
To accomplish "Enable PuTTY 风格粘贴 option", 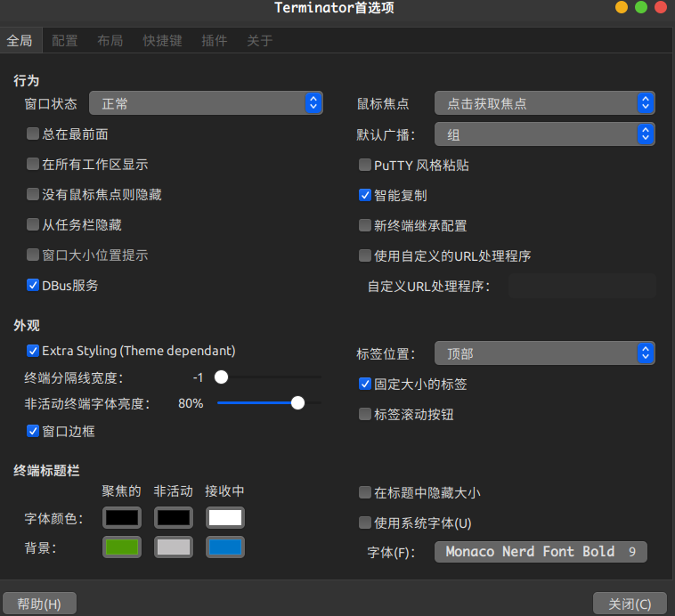I will pos(365,165).
